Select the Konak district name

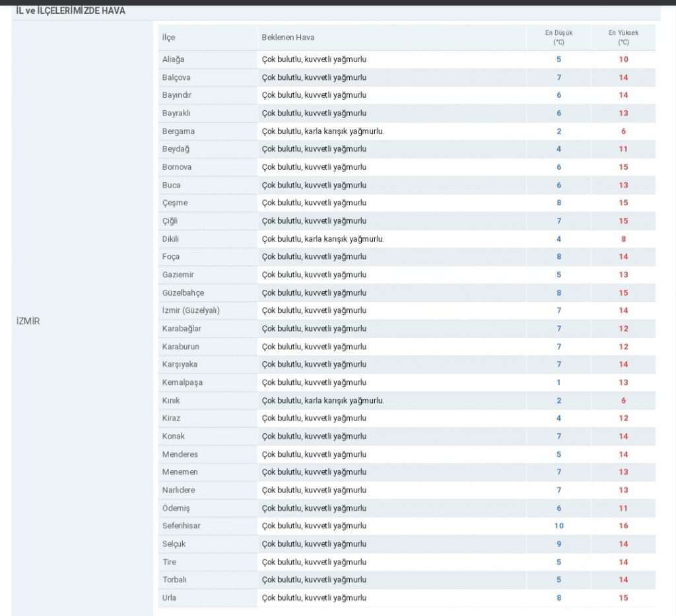coord(174,436)
